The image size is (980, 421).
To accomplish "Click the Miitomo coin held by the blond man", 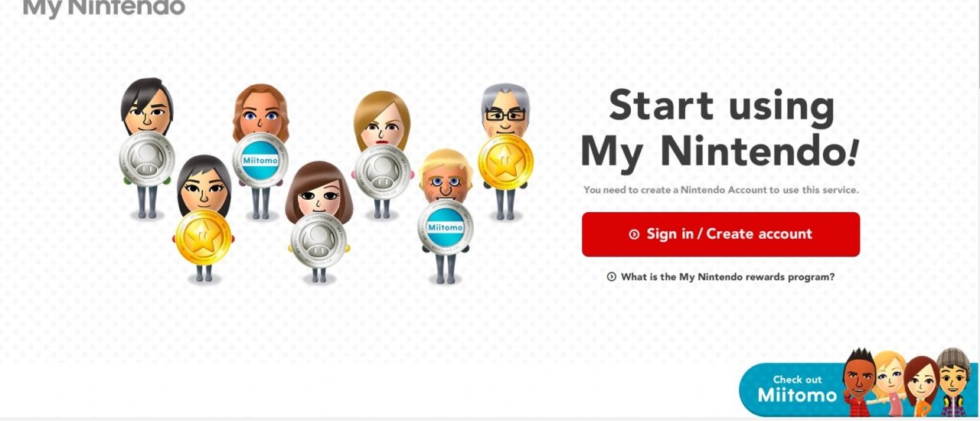I will pyautogui.click(x=446, y=227).
